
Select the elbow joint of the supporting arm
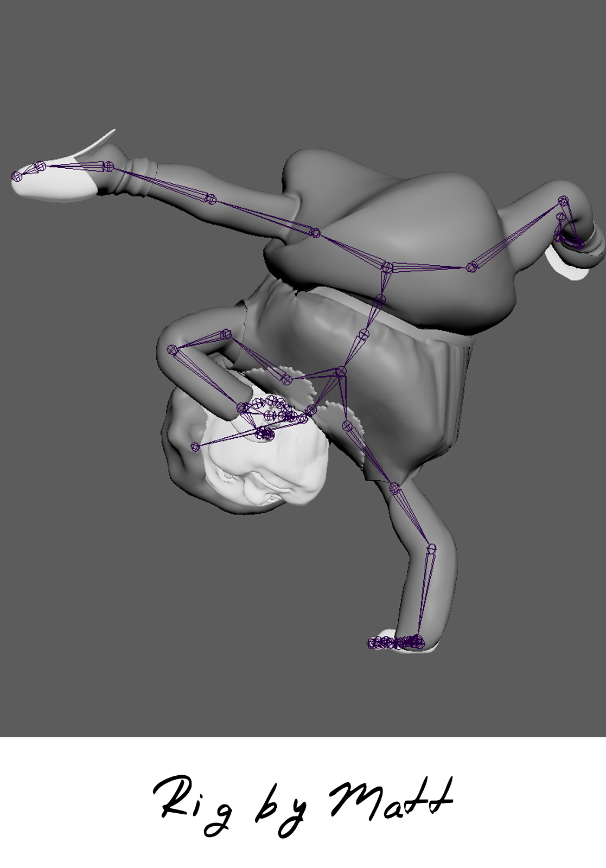(431, 548)
